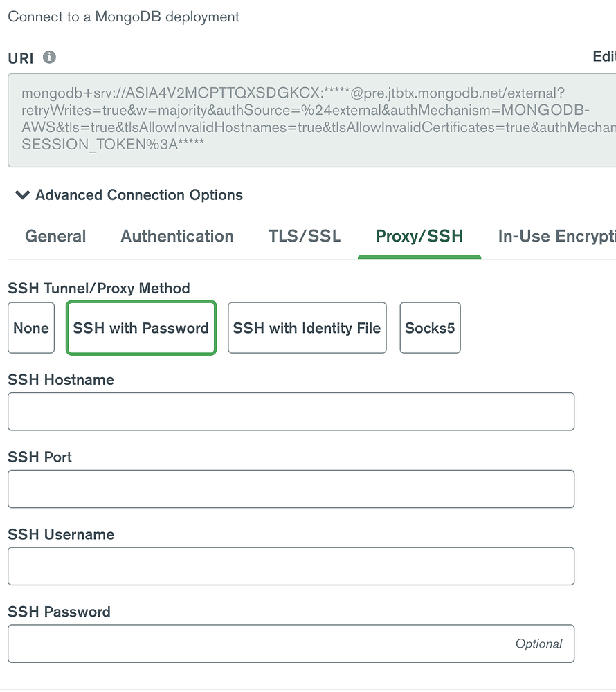
Task: Select the Proxy/SSH tab
Action: pos(419,236)
